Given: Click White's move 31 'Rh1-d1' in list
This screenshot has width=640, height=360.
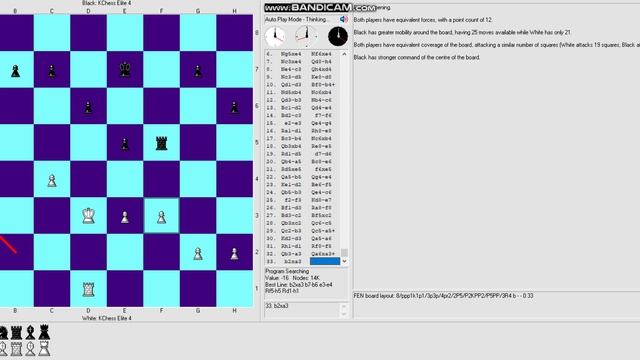Looking at the screenshot, I should (291, 246).
